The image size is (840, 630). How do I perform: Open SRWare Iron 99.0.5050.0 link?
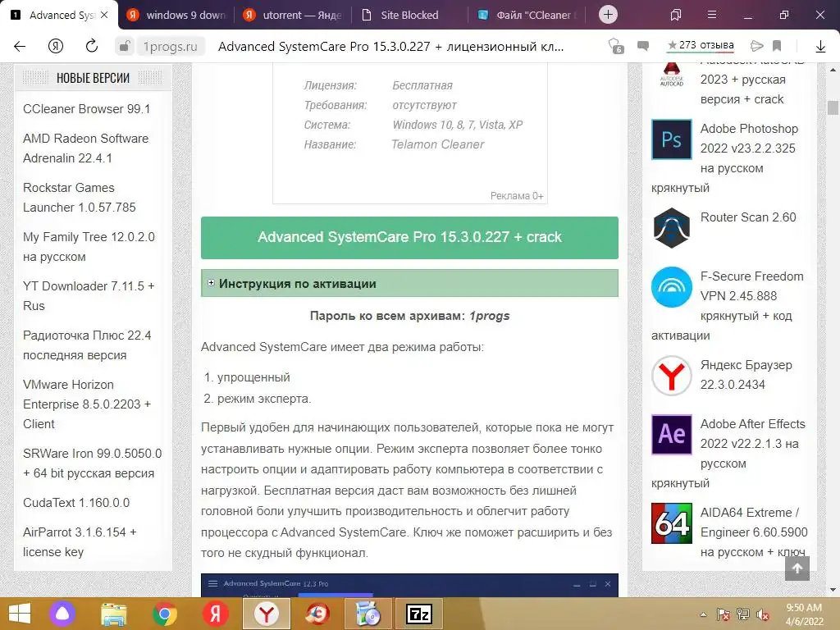pyautogui.click(x=92, y=463)
